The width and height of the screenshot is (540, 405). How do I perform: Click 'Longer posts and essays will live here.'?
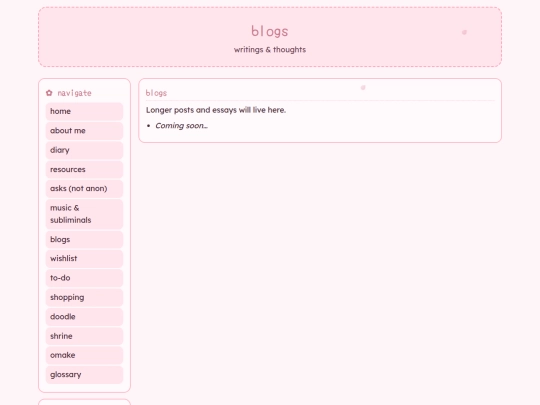(x=216, y=110)
